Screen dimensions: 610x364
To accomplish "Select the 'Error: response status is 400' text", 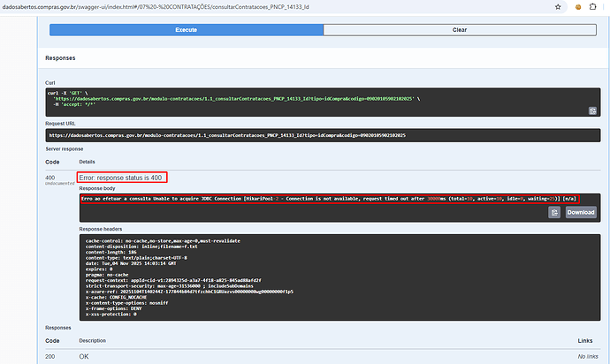I will pos(122,178).
